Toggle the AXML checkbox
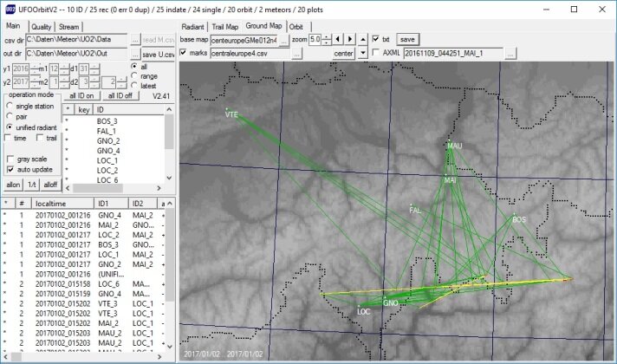 coord(374,54)
